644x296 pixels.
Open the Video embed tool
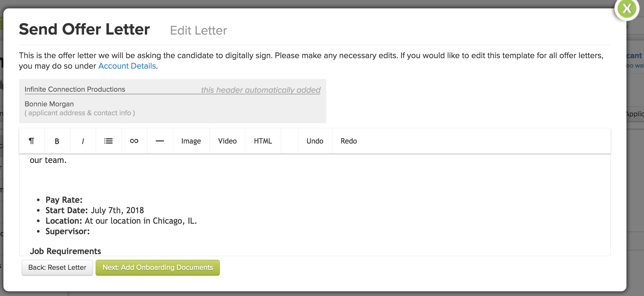pos(227,141)
